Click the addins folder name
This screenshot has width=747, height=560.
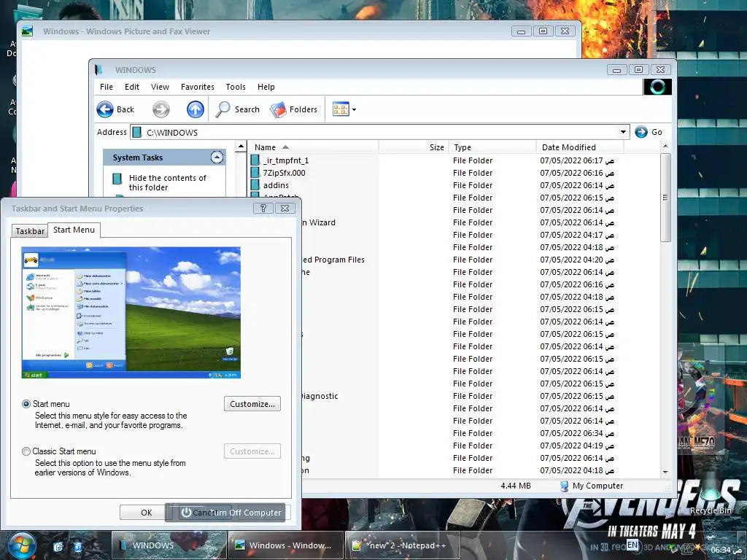(x=276, y=185)
